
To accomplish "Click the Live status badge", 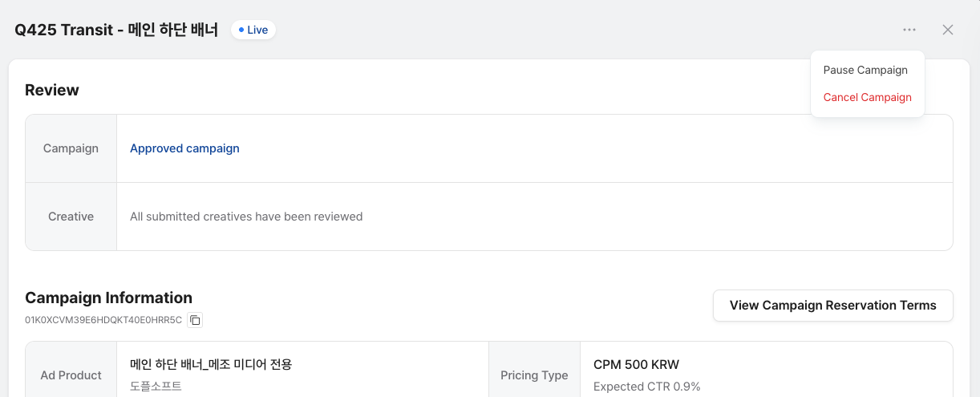I will pyautogui.click(x=253, y=30).
